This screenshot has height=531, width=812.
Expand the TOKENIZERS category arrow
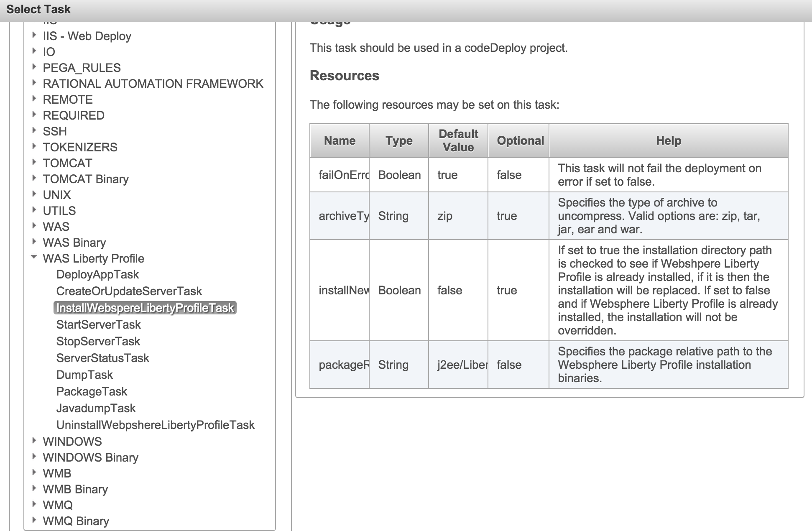point(34,147)
